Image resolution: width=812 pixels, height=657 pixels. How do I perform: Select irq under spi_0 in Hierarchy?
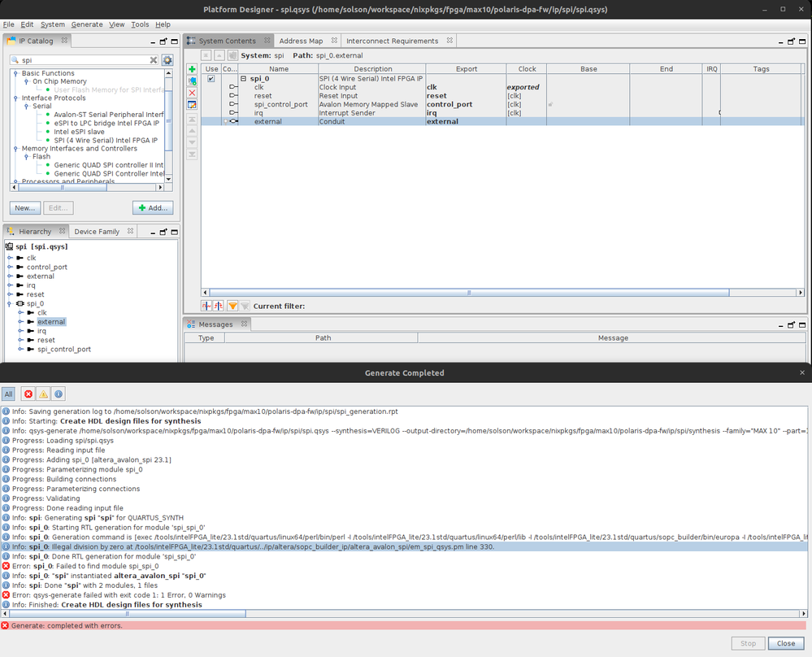tap(41, 331)
